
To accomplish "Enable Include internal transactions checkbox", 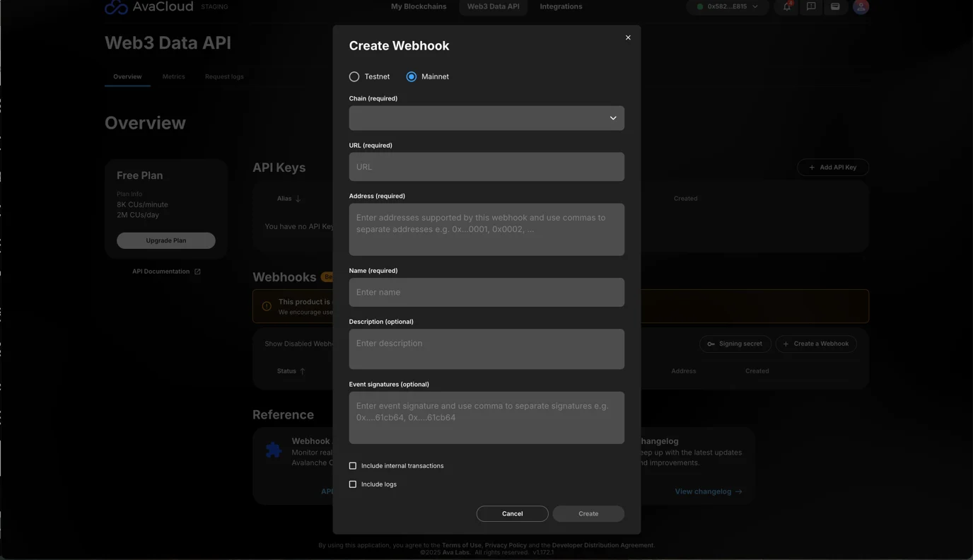I will [353, 466].
